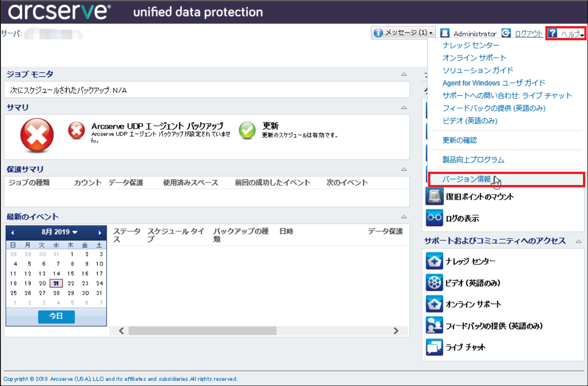Click the ライブ チャット speech bubble icon
This screenshot has height=386, width=588.
434,347
